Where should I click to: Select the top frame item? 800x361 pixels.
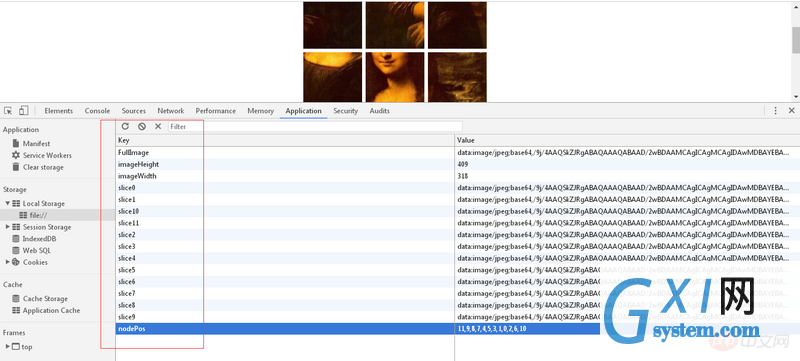[27, 347]
